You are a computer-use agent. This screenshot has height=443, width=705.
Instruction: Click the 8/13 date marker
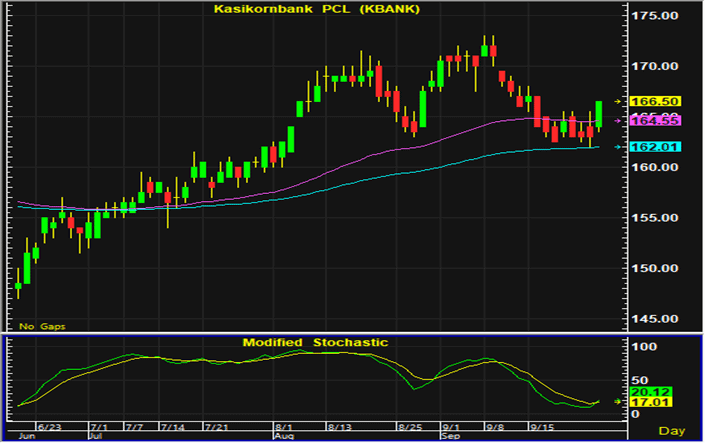click(x=339, y=424)
